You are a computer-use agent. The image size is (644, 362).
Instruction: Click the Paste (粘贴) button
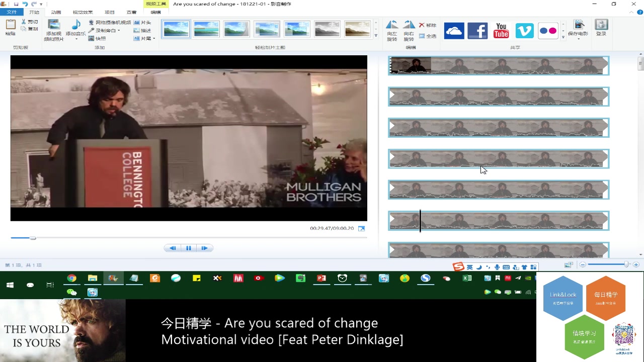tap(10, 28)
